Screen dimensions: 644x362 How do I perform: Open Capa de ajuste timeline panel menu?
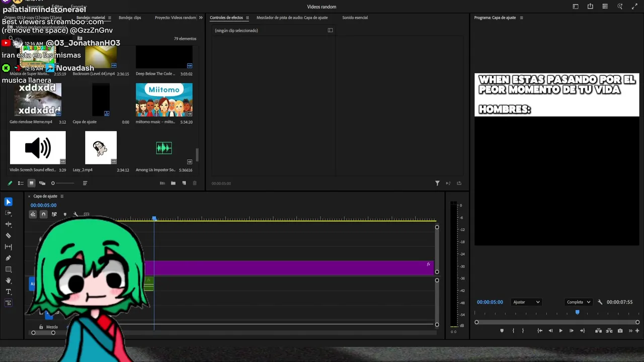pyautogui.click(x=62, y=196)
